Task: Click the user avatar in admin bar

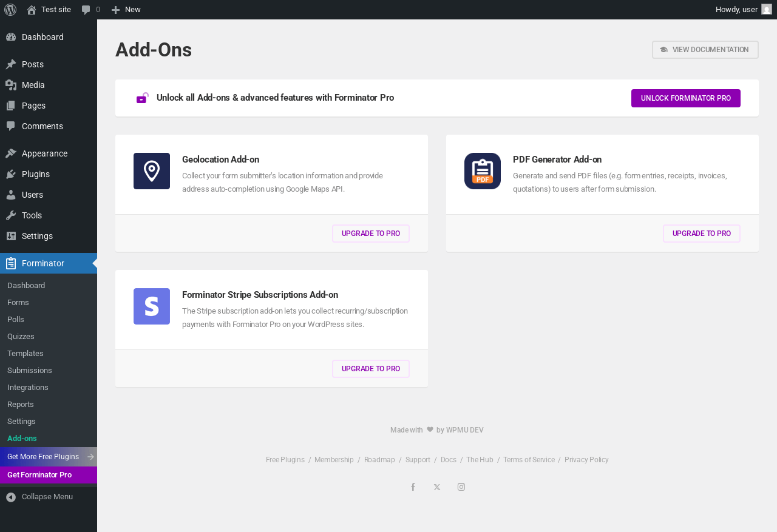Action: point(767,10)
